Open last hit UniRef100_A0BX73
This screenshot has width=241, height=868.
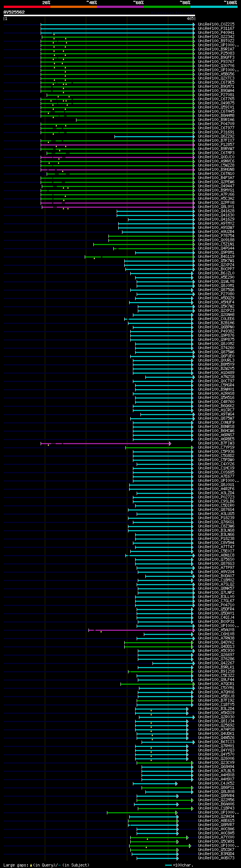(216, 858)
